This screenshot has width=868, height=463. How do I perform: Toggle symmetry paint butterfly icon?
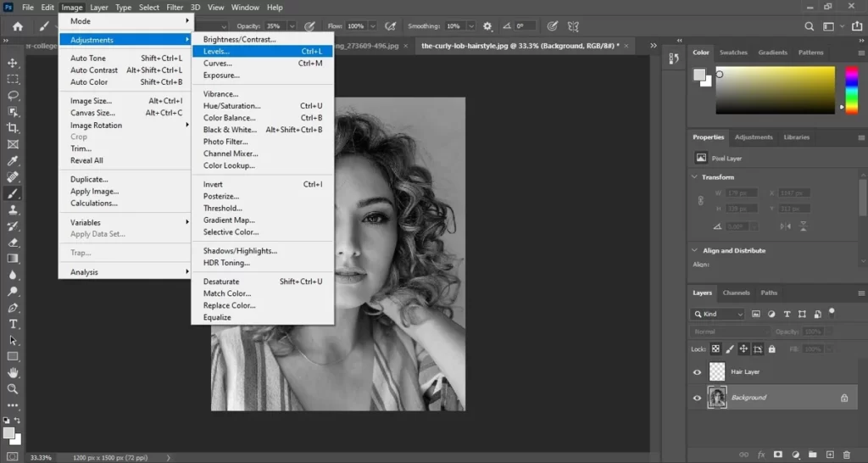(573, 26)
